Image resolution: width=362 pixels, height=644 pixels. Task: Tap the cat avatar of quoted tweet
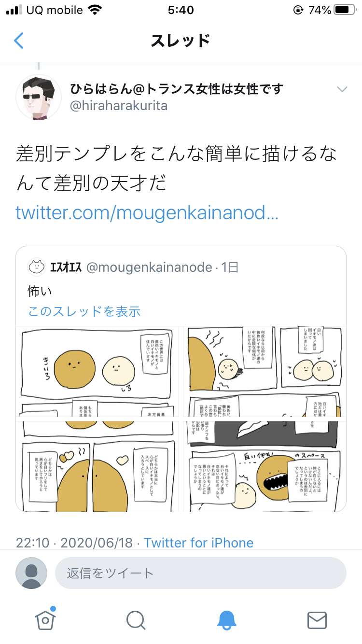coord(36,267)
